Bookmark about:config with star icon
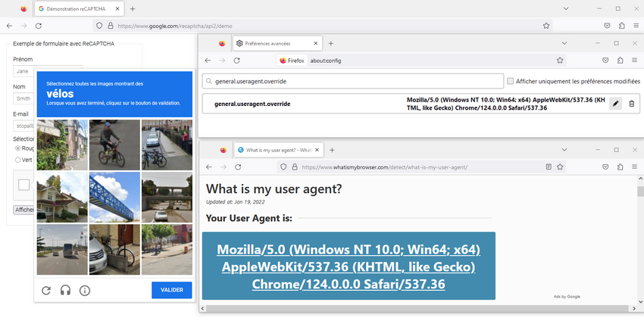Viewport: 644px width, 327px height. (x=560, y=61)
